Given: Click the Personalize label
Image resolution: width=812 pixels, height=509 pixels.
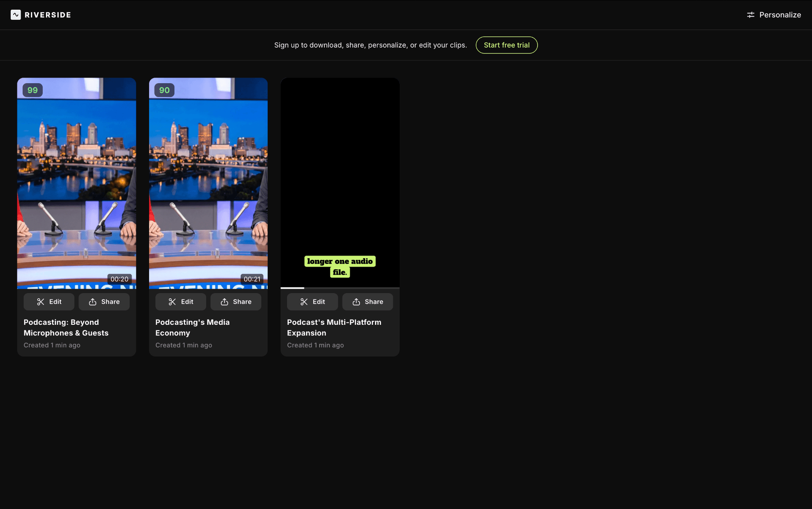Looking at the screenshot, I should 780,15.
